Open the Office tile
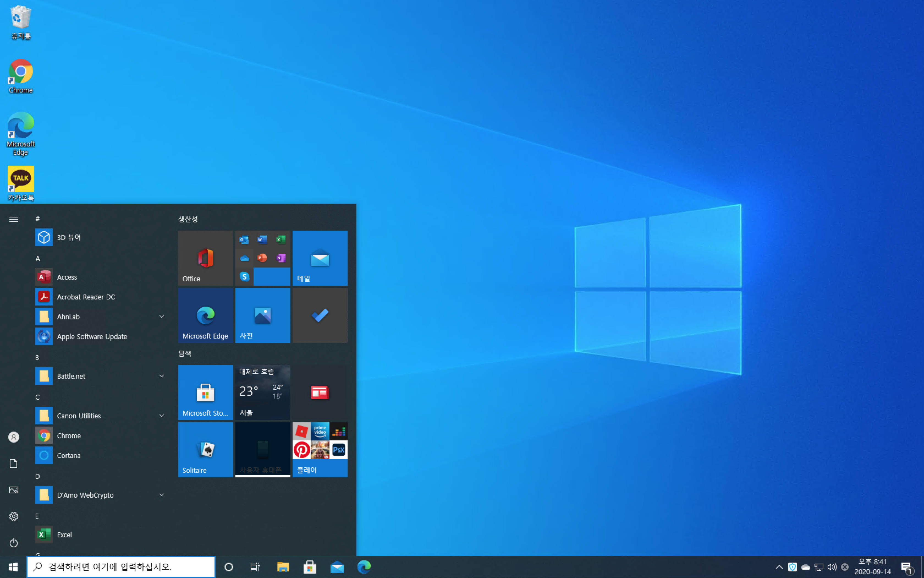 click(x=205, y=258)
